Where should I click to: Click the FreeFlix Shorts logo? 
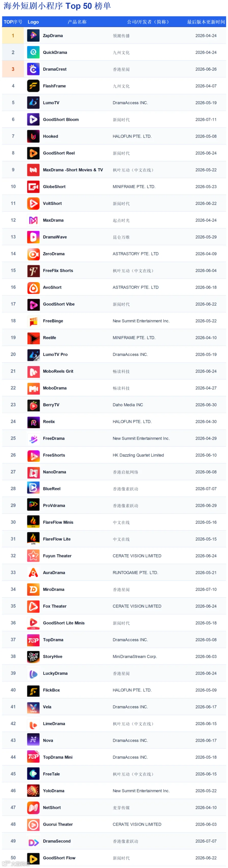click(x=33, y=271)
